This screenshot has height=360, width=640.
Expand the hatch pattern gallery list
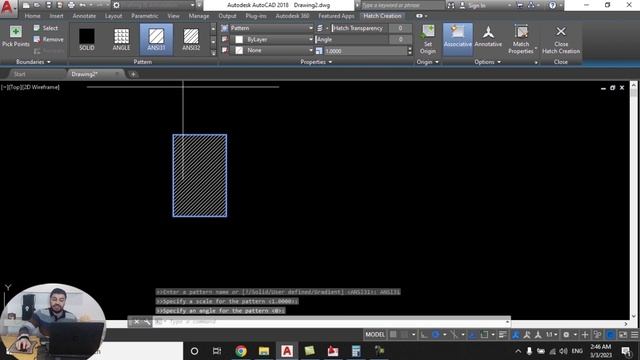(213, 53)
